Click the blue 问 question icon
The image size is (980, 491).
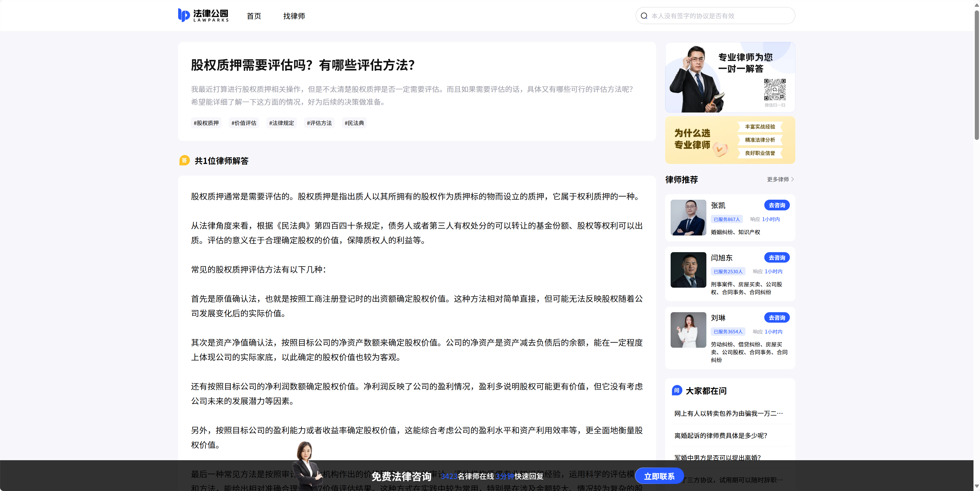tap(677, 391)
